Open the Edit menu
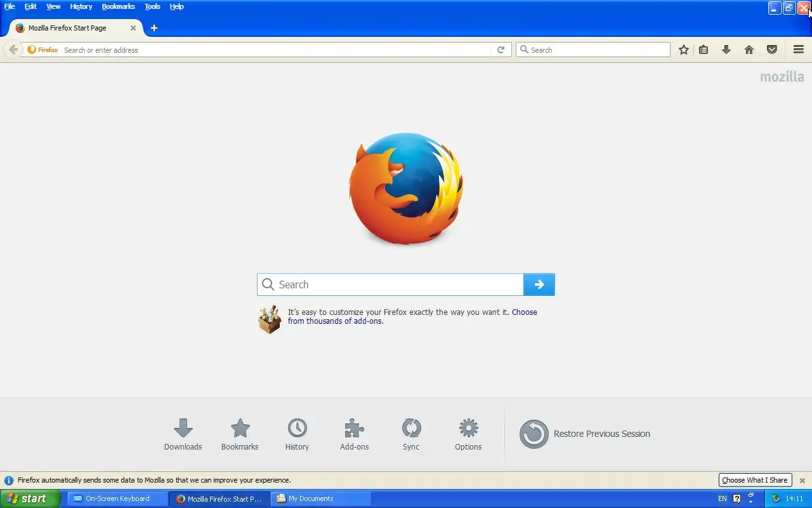This screenshot has height=508, width=812. coord(30,6)
